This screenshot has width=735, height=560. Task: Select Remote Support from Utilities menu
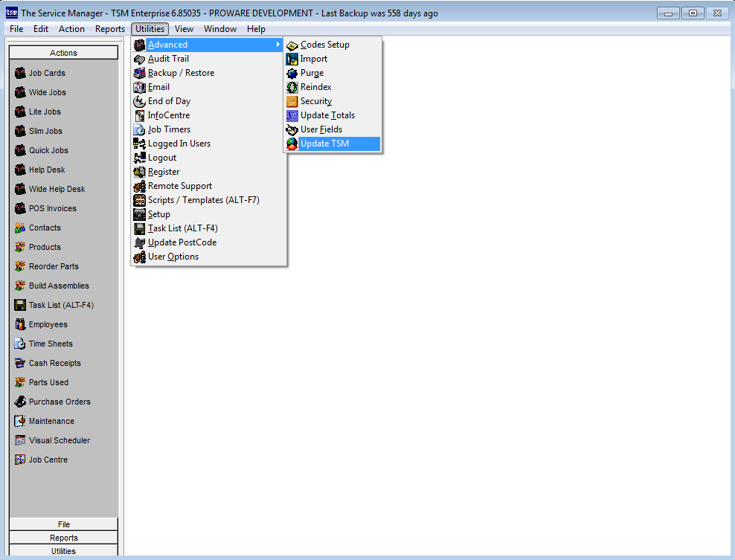[180, 186]
